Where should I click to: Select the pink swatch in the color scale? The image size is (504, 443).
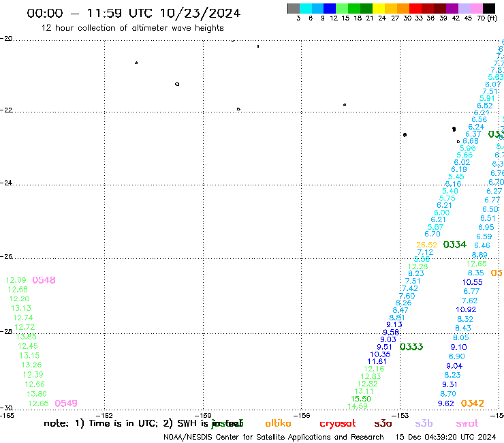click(x=477, y=9)
